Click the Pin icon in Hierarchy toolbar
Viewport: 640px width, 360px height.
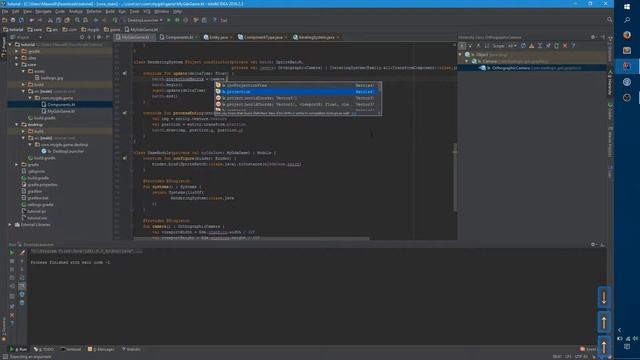pyautogui.click(x=548, y=46)
